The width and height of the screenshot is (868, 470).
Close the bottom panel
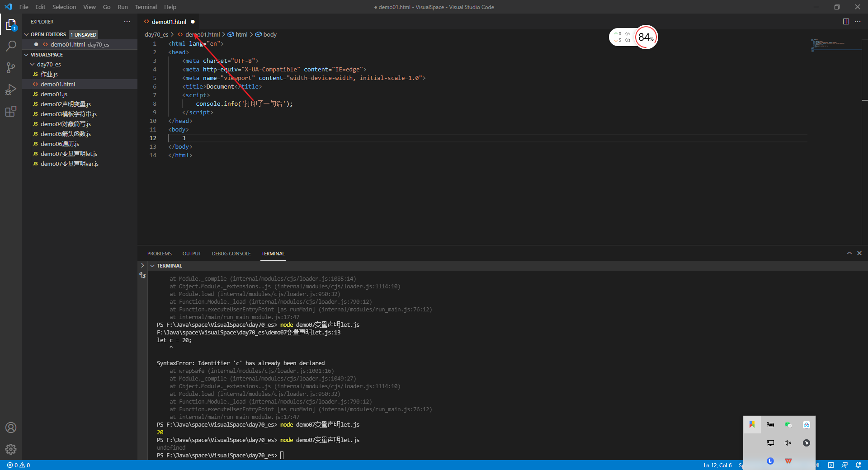(x=859, y=253)
